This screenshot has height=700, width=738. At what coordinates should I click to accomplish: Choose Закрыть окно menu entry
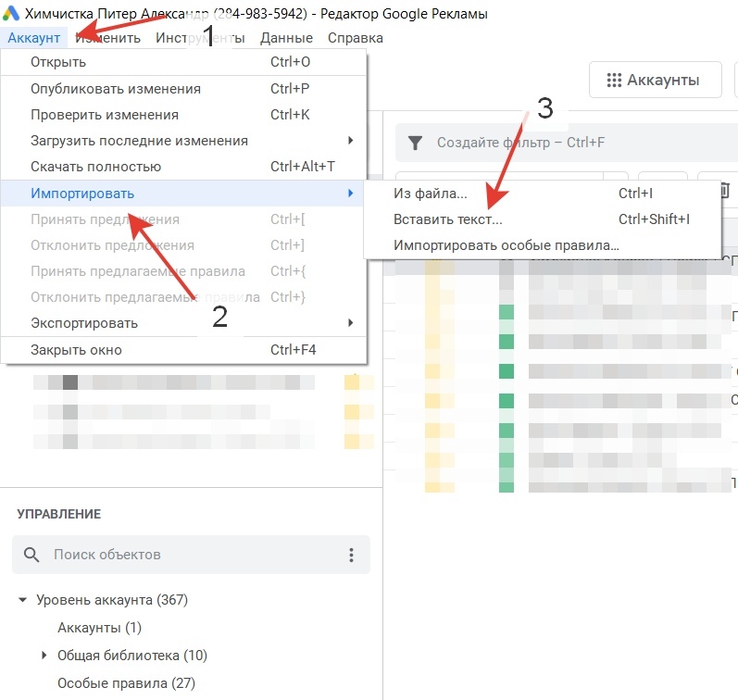(183, 350)
